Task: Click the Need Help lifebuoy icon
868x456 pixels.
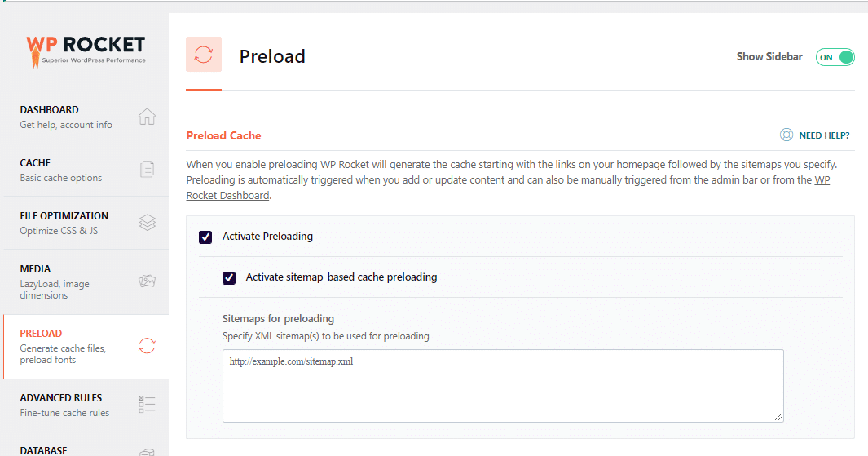Action: tap(786, 135)
